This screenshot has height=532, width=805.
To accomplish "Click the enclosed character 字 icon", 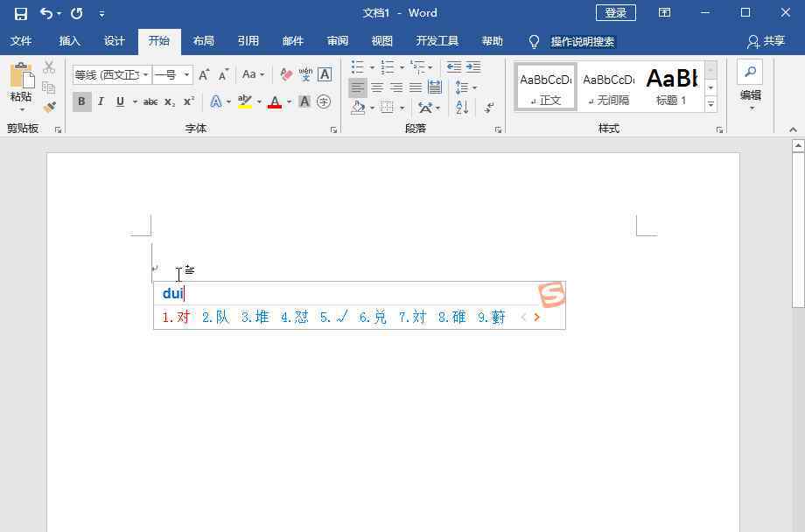I will point(324,101).
